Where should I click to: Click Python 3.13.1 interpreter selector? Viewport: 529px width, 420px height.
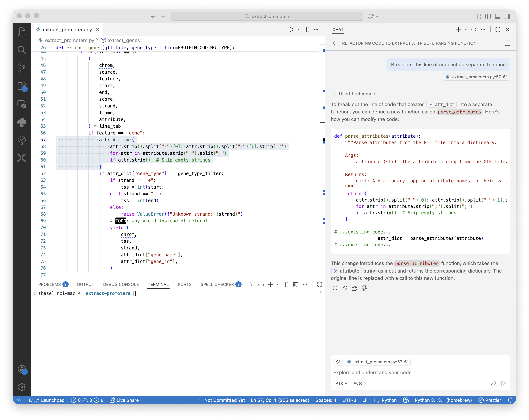(x=443, y=400)
